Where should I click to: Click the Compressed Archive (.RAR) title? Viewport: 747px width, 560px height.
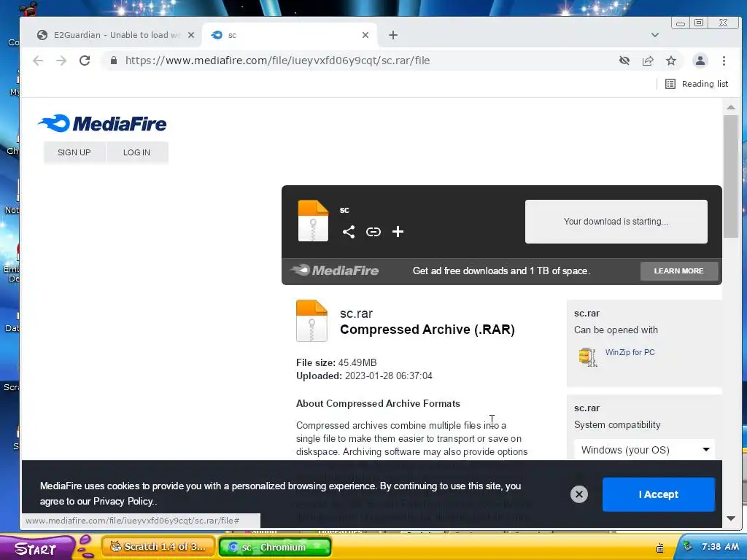tap(427, 330)
